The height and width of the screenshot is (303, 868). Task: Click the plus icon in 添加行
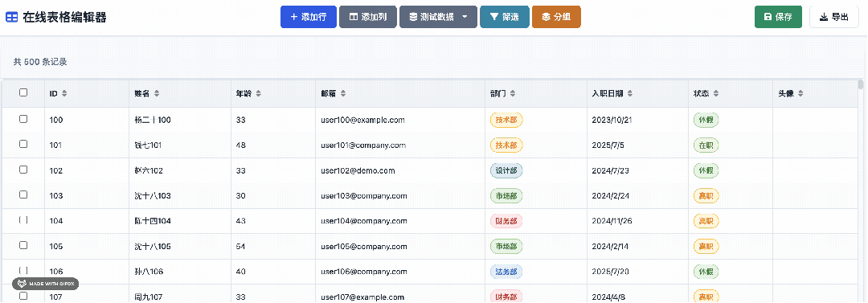click(x=294, y=17)
